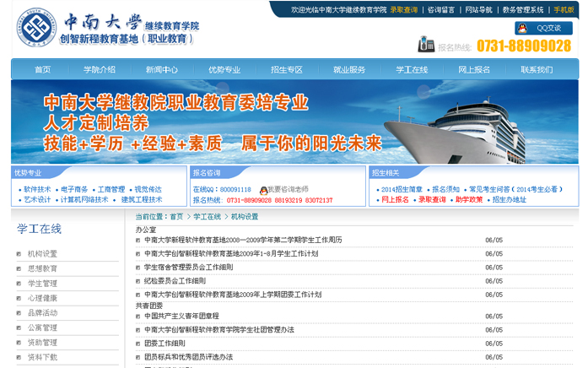This screenshot has height=368, width=588.
Task: Open 咨询留言 in the top bar
Action: pos(441,10)
